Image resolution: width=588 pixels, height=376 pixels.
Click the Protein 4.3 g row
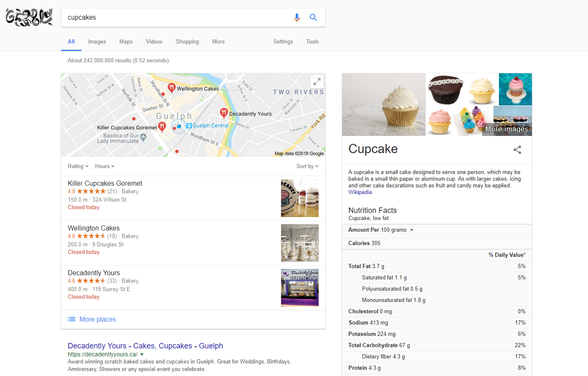[437, 368]
